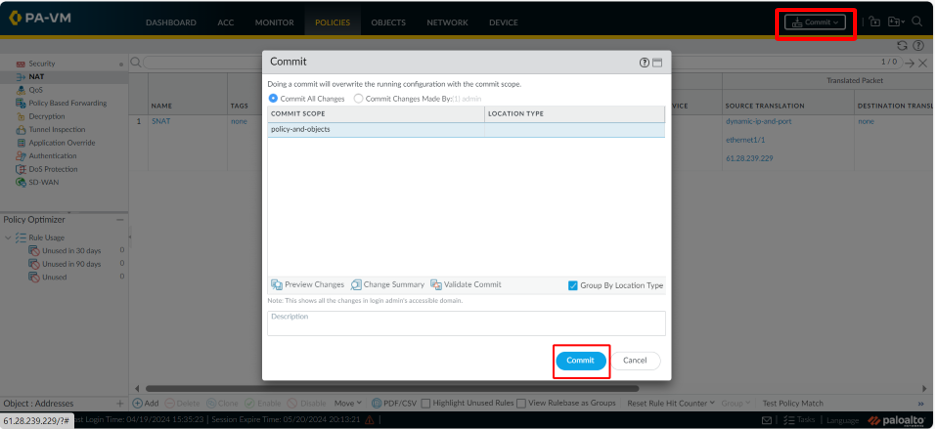Enable Highlight Unused Rules checkbox
Image resolution: width=935 pixels, height=429 pixels.
pyautogui.click(x=426, y=403)
